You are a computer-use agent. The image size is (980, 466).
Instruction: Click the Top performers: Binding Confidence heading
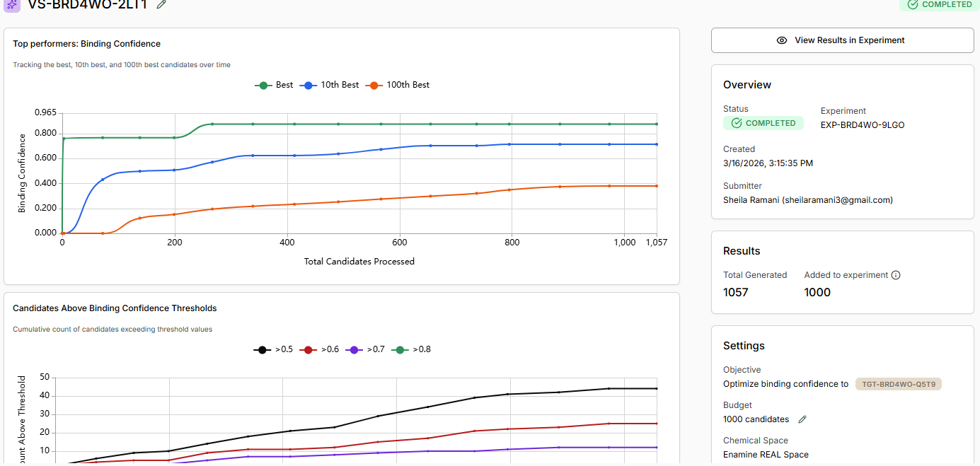(x=87, y=44)
